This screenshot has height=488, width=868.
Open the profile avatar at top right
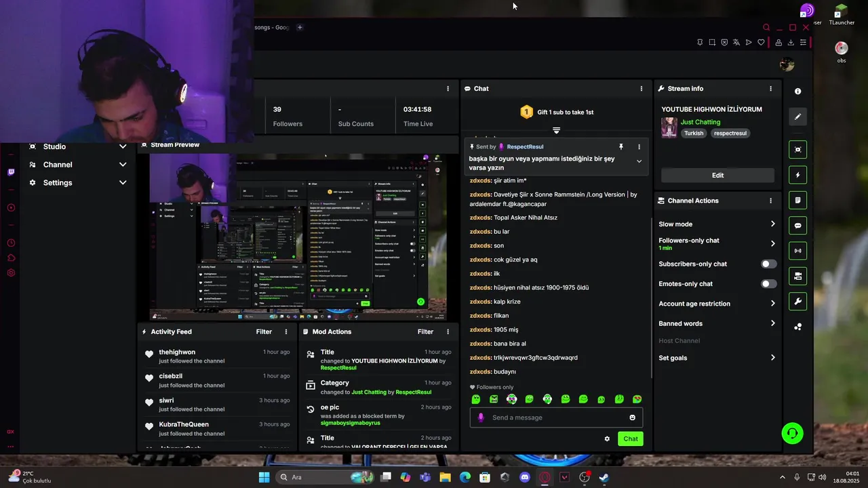point(787,64)
